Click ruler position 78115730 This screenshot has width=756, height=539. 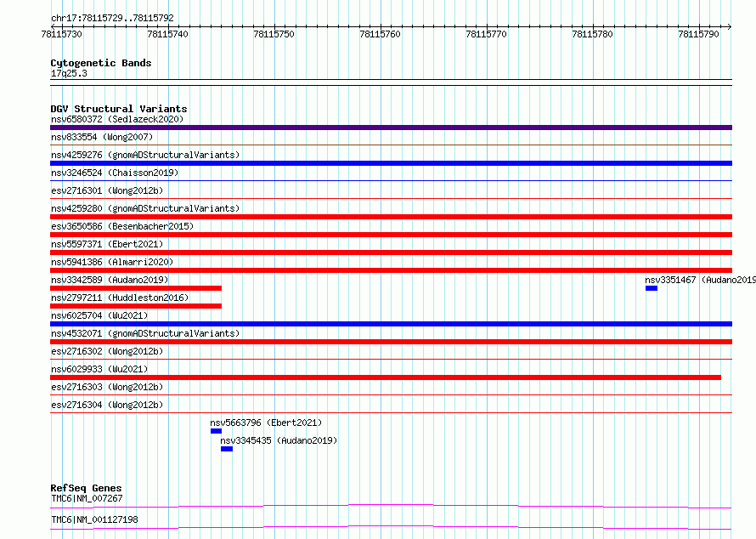[x=62, y=34]
